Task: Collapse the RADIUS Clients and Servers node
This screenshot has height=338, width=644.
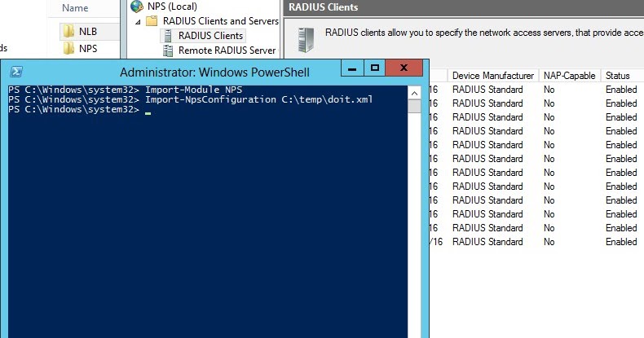Action: click(x=138, y=22)
